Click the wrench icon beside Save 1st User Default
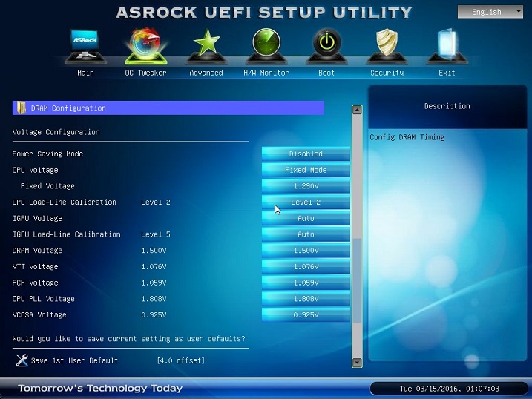 coord(22,360)
